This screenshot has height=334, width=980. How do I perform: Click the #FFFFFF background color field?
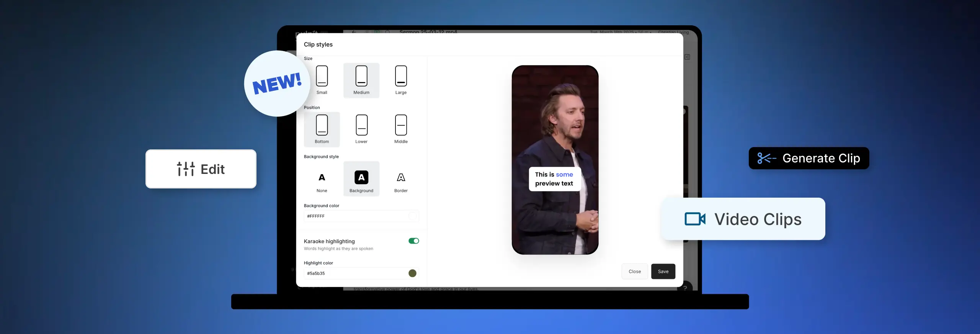pyautogui.click(x=361, y=216)
